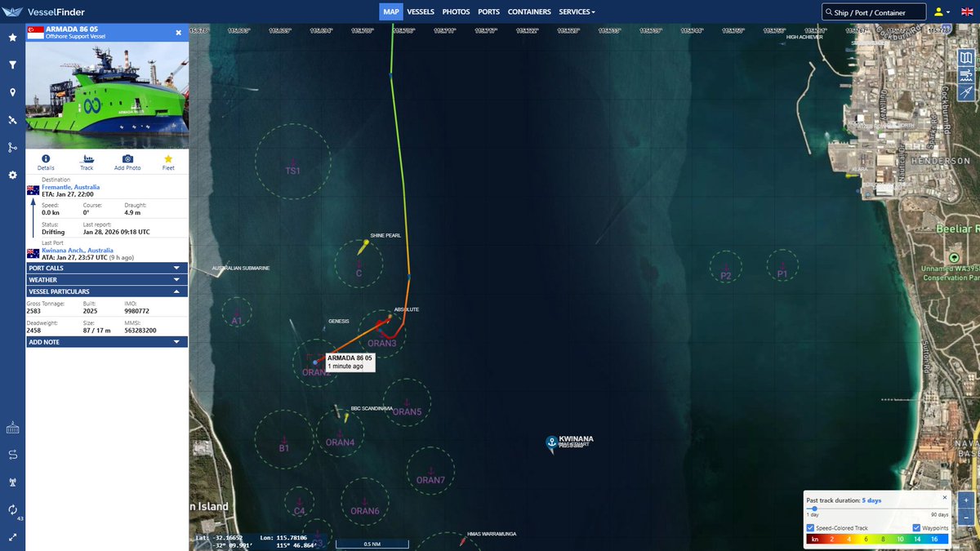This screenshot has height=551, width=980.
Task: Open the favorites star in left sidebar
Action: pos(12,38)
